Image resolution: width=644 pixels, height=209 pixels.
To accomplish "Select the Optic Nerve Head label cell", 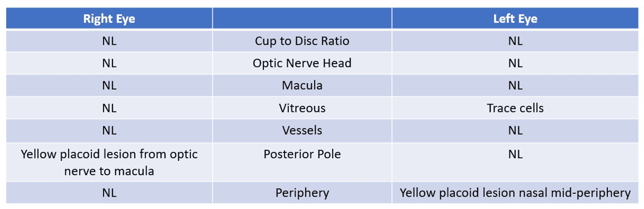I will tap(302, 63).
